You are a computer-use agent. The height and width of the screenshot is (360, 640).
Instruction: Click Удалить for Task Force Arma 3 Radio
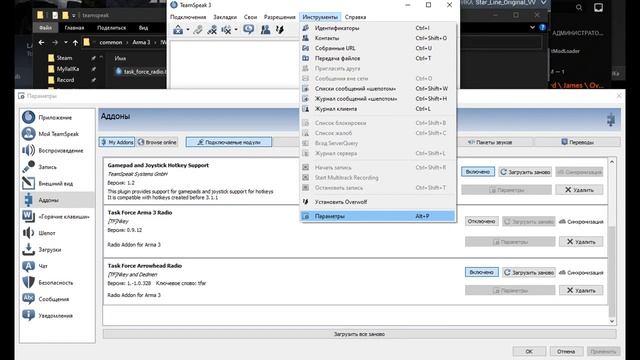click(581, 242)
